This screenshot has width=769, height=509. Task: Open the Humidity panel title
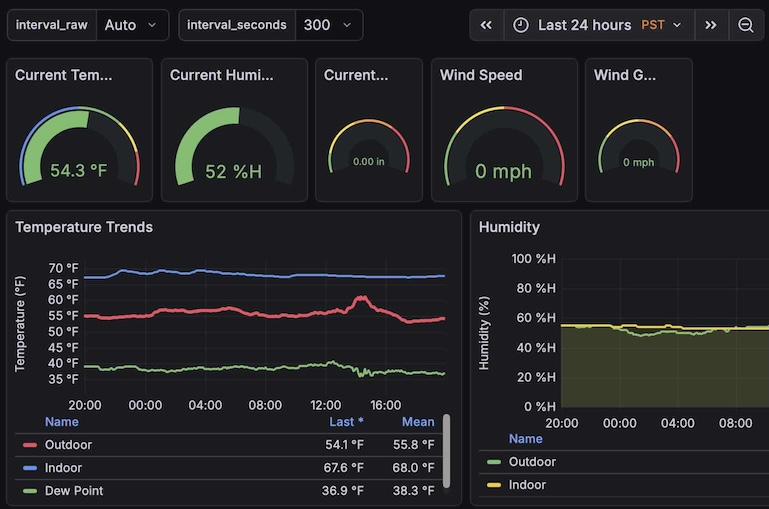click(x=509, y=227)
